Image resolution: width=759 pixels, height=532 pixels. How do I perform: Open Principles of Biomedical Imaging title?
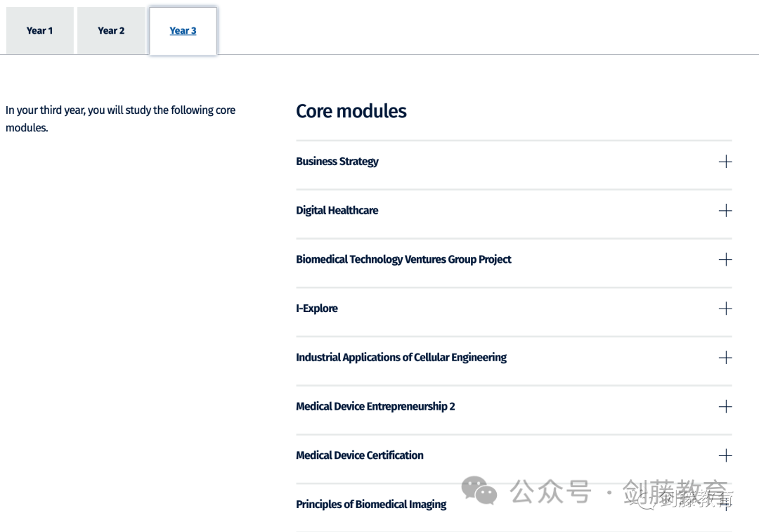371,504
